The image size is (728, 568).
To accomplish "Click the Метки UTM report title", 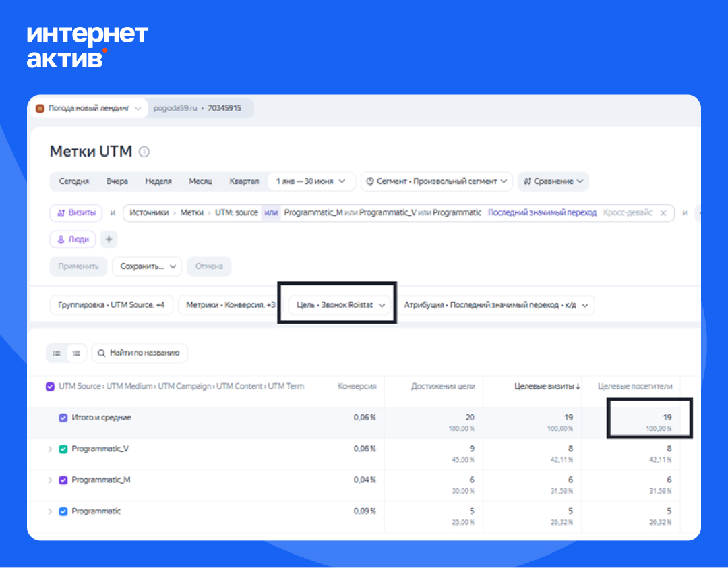I will tap(91, 152).
